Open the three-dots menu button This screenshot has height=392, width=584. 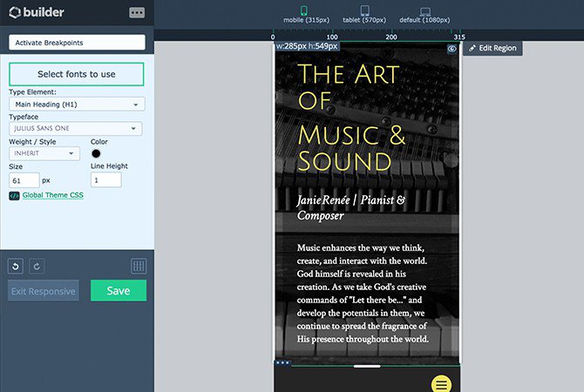[x=137, y=13]
